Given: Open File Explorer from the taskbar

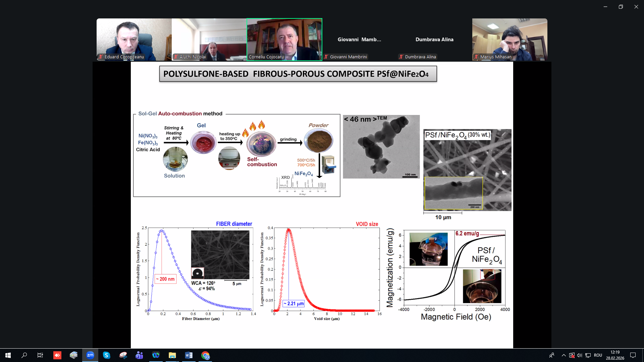Looking at the screenshot, I should (x=172, y=355).
